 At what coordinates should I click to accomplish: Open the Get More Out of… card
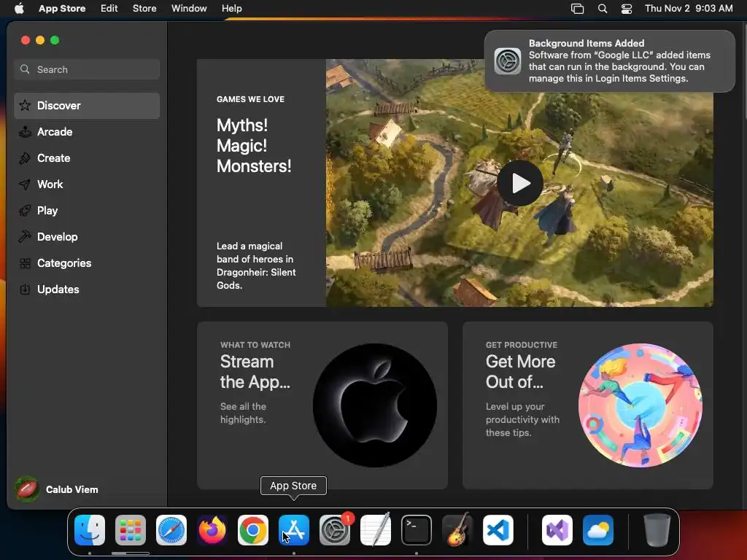[x=588, y=405]
